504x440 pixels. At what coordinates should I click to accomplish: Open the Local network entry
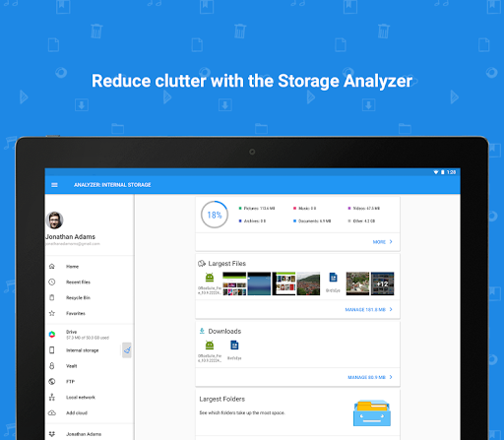click(x=90, y=398)
